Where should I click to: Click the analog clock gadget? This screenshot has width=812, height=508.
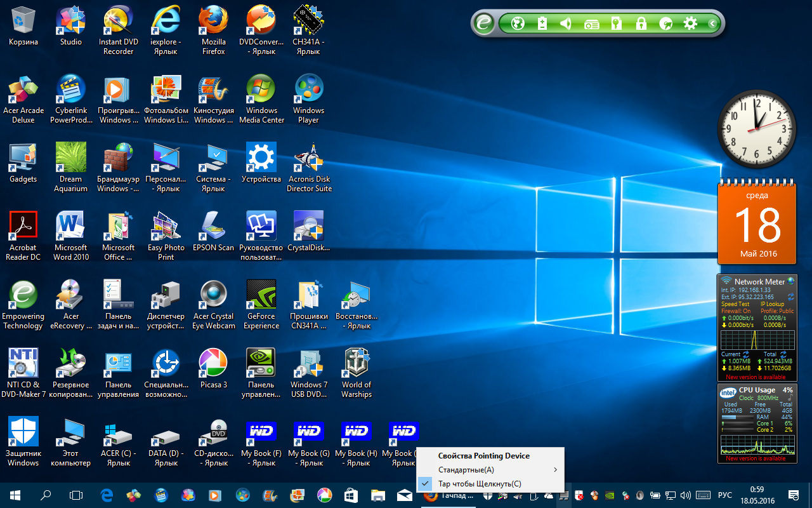coord(757,129)
